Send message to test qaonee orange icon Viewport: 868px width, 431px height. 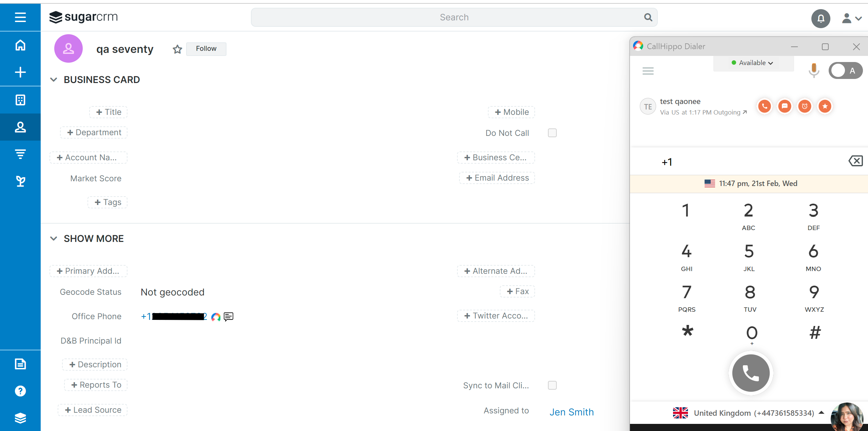coord(785,106)
